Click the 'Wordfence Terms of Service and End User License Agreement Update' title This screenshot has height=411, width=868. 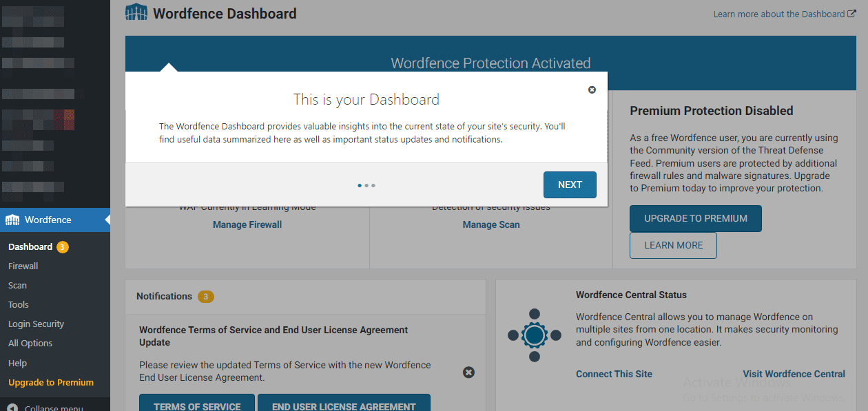pyautogui.click(x=273, y=336)
